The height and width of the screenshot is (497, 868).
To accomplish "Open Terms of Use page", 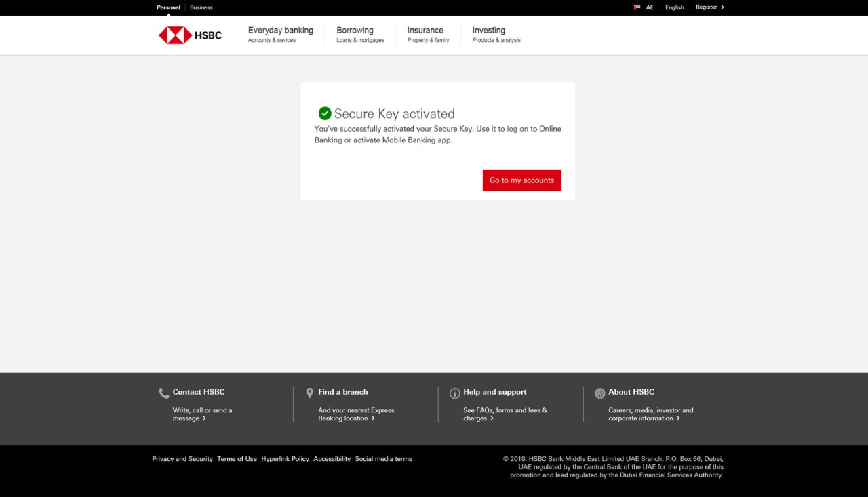I will tap(237, 459).
